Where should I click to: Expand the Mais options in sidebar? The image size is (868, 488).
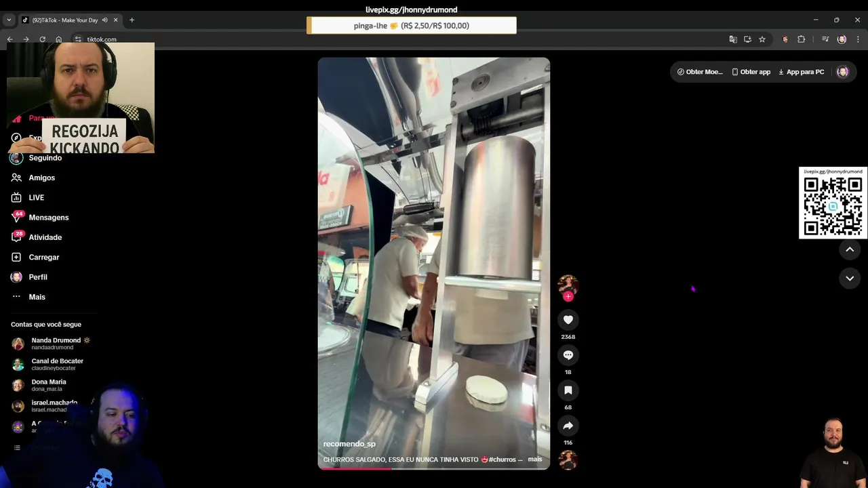(37, 297)
